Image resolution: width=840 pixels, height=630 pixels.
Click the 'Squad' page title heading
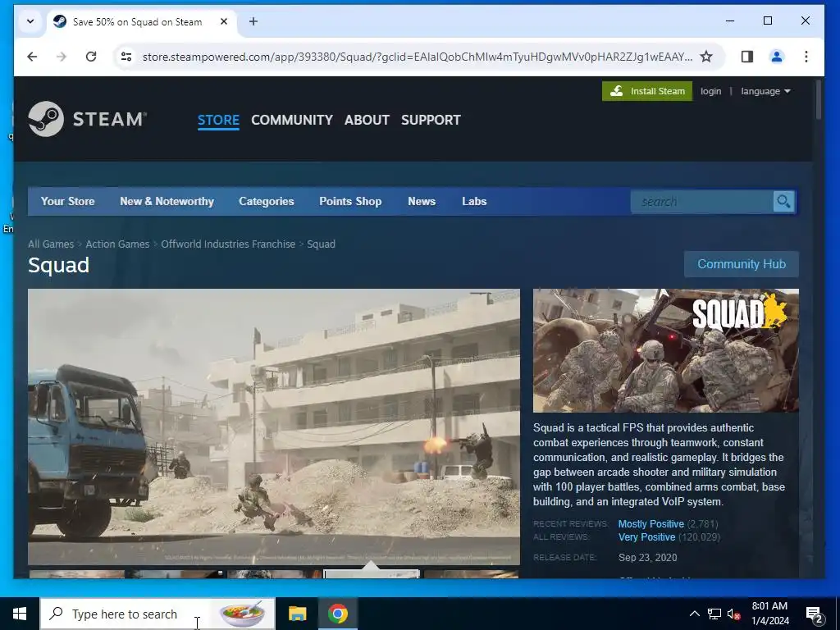(59, 265)
